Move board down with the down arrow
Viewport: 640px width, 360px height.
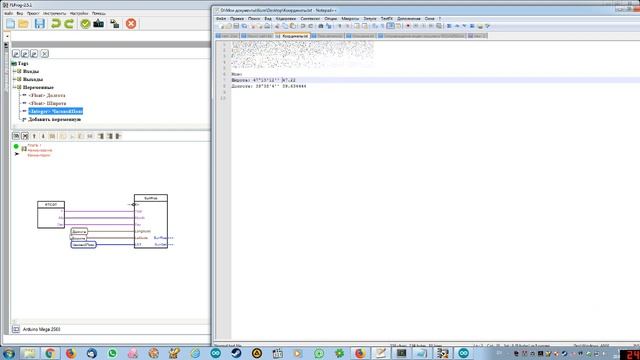43,136
